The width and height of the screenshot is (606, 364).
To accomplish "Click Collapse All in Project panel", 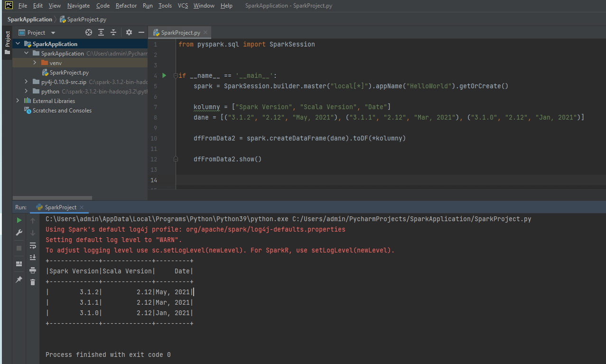I will coord(113,32).
